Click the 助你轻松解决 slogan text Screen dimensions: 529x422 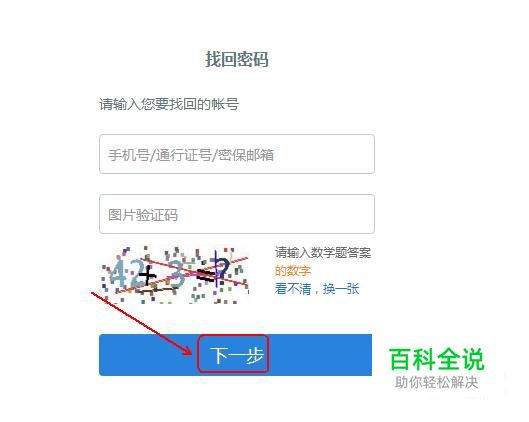pyautogui.click(x=437, y=383)
